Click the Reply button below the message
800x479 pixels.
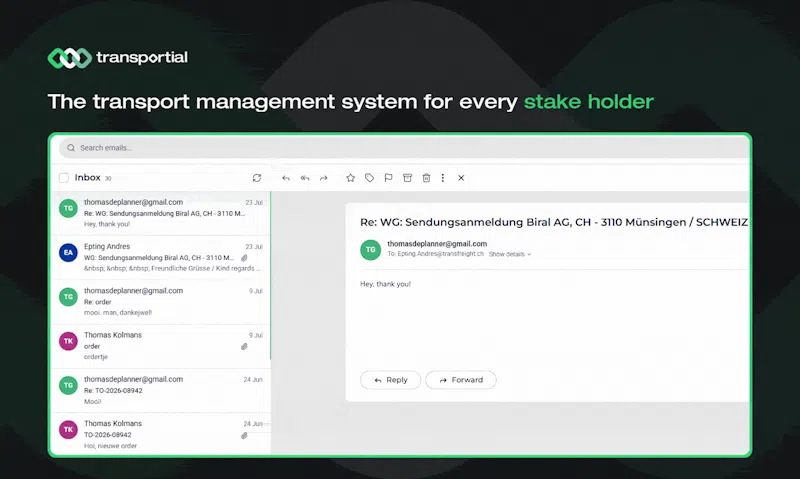click(x=390, y=380)
